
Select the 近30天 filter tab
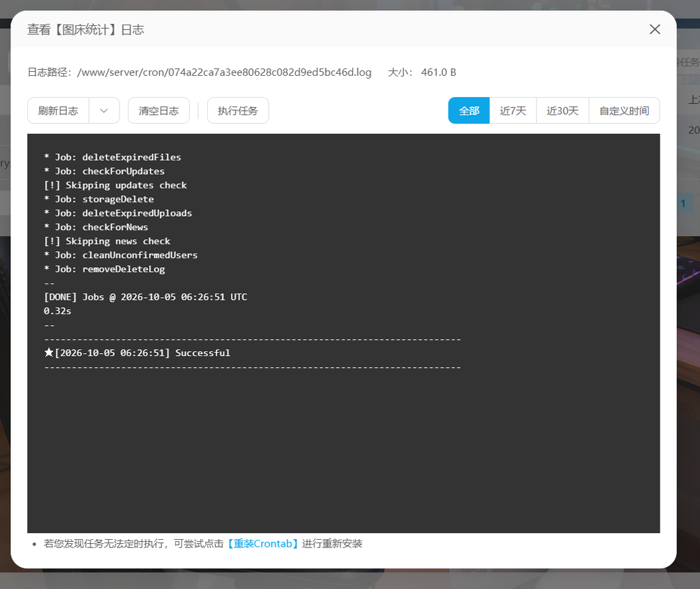pos(563,111)
